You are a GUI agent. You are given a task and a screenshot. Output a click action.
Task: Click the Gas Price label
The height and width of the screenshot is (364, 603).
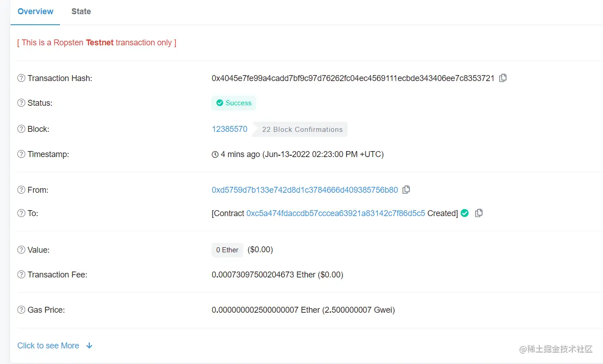[46, 310]
